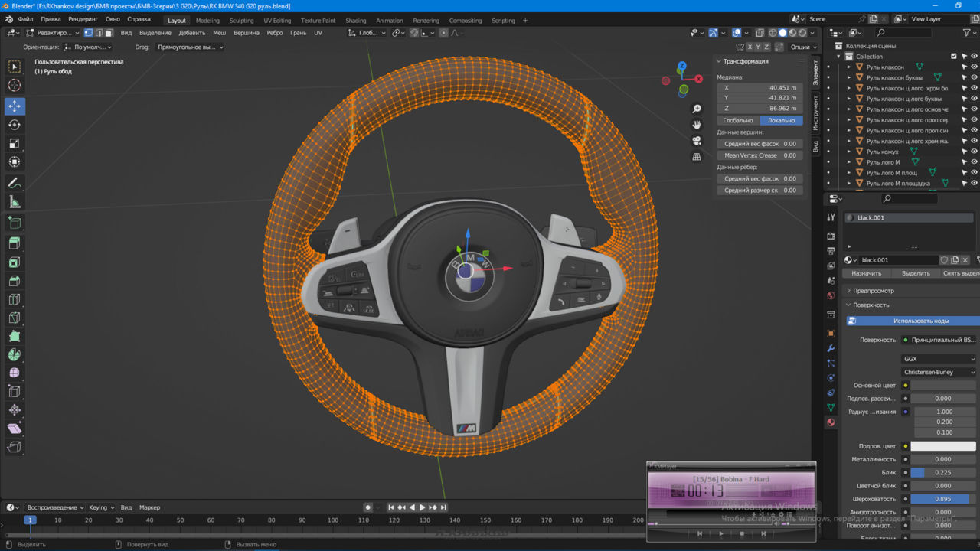Click the pan view hand icon
980x551 pixels.
pyautogui.click(x=697, y=125)
